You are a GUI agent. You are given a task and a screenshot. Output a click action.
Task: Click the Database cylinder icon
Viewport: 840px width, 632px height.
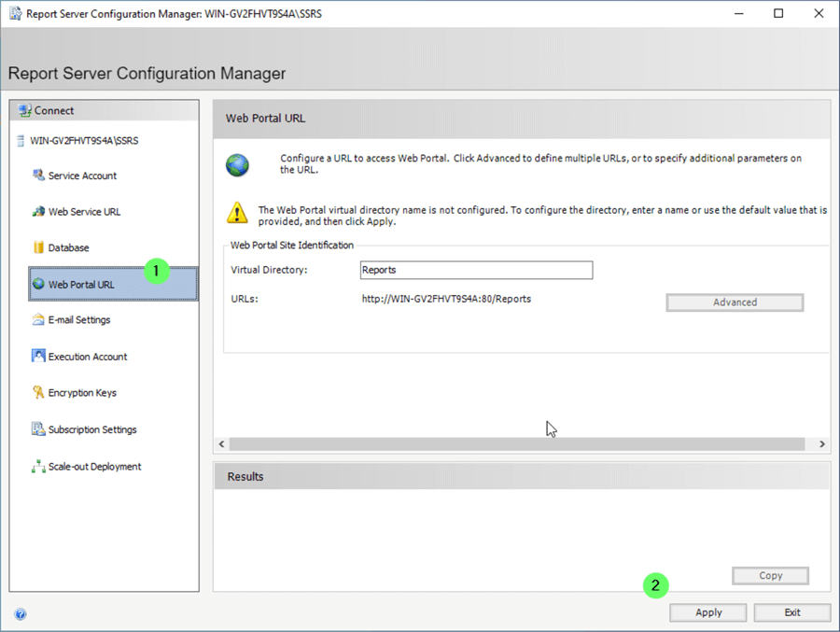pyautogui.click(x=38, y=247)
